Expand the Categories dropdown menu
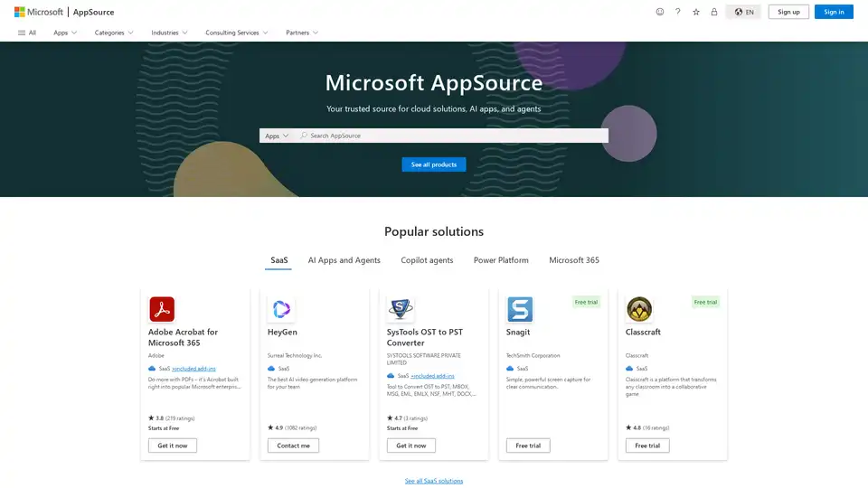868x488 pixels. (114, 33)
